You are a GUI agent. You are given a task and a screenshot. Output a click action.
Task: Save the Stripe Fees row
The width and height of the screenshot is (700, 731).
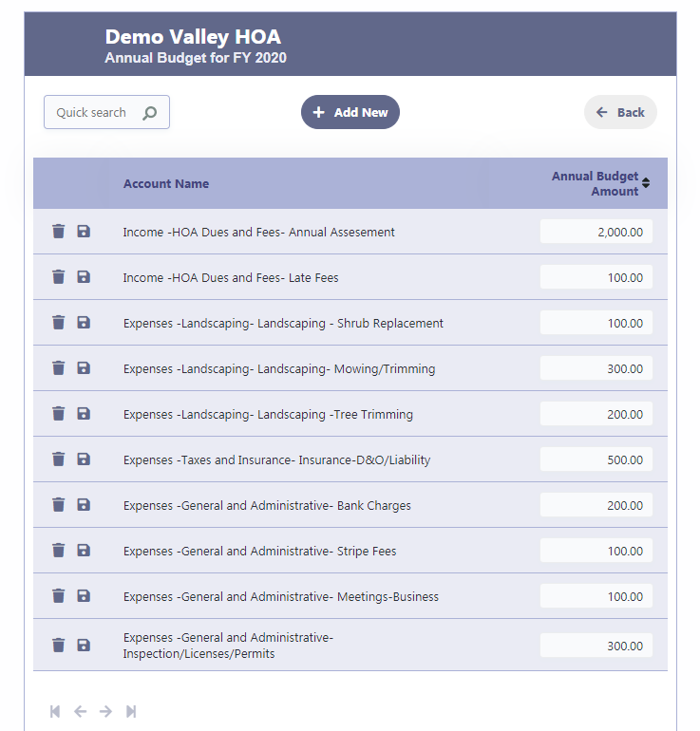click(x=84, y=551)
